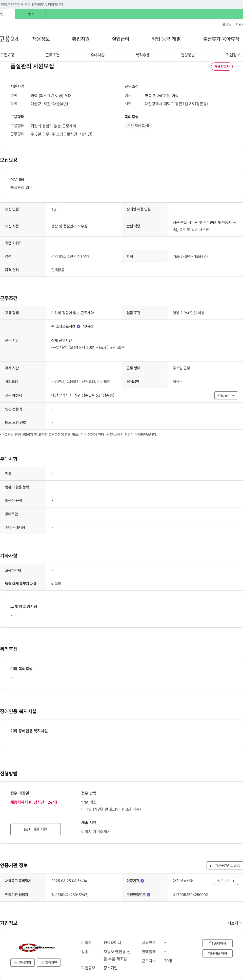Click the help icon beside 주 소정근로시간
The height and width of the screenshot is (980, 243).
tap(78, 326)
